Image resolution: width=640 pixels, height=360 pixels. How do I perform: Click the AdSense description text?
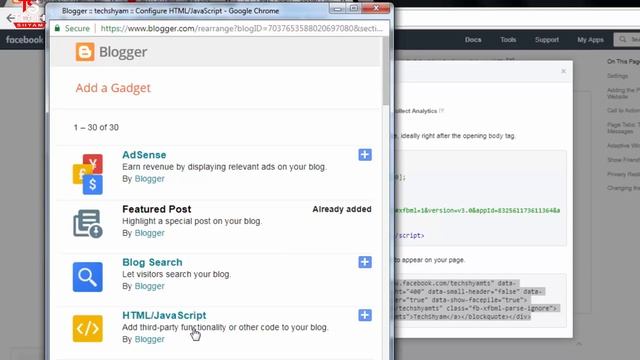point(224,167)
